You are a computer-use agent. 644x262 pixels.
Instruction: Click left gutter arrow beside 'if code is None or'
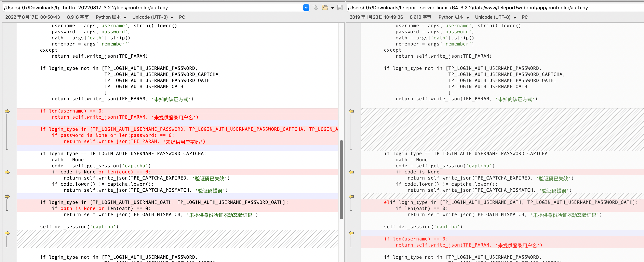(7, 172)
